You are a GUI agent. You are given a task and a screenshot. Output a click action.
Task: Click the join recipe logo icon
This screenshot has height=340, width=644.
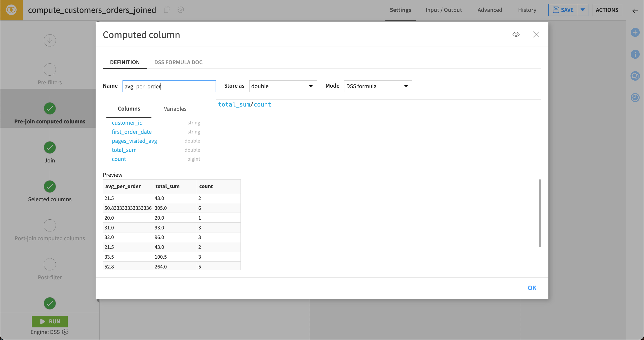click(x=11, y=10)
